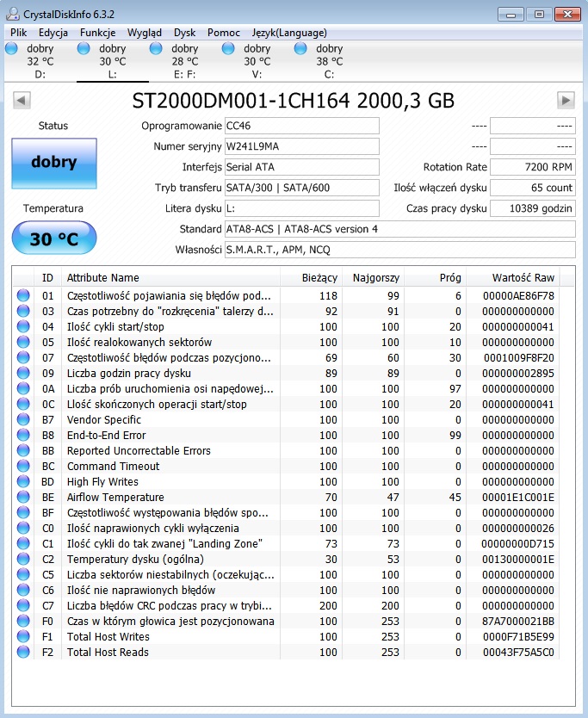Click the Bieżący column header

coord(311,277)
